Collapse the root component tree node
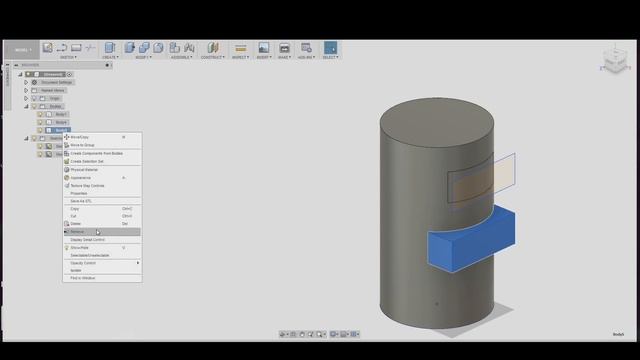 tap(20, 74)
